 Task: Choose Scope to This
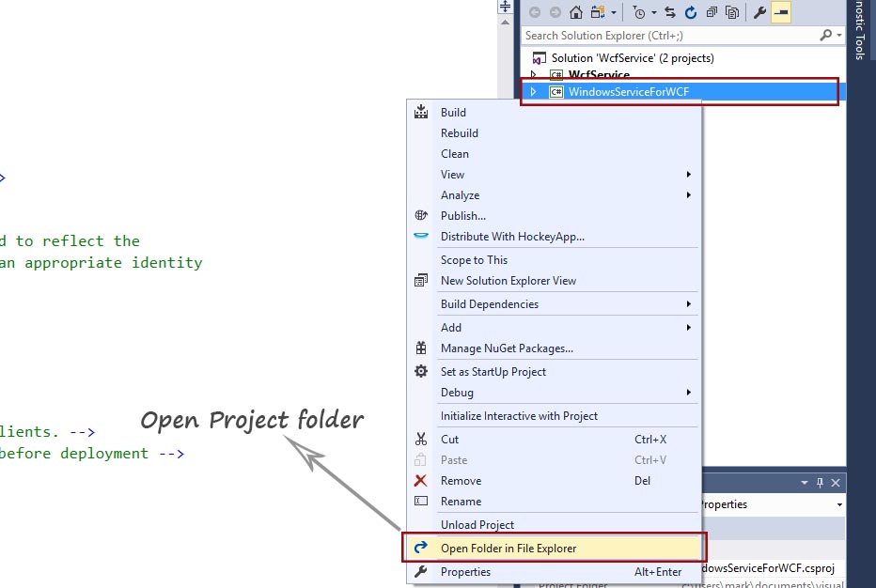(x=553, y=259)
